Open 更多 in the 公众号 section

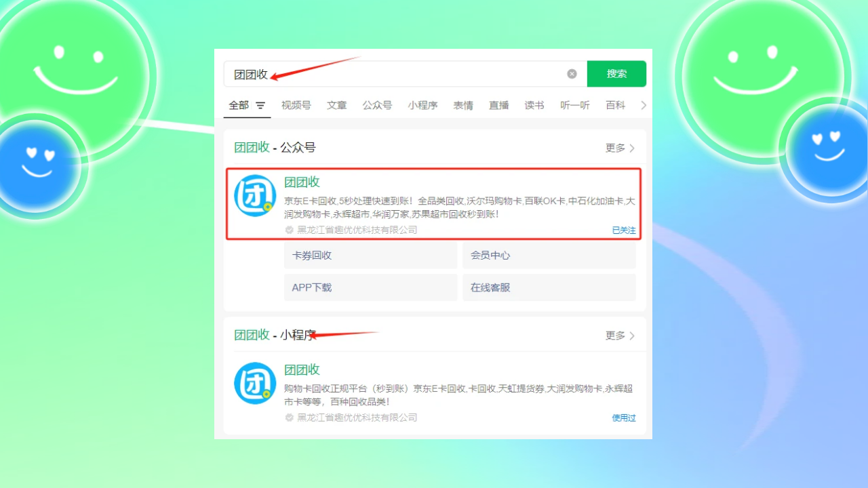pos(620,148)
